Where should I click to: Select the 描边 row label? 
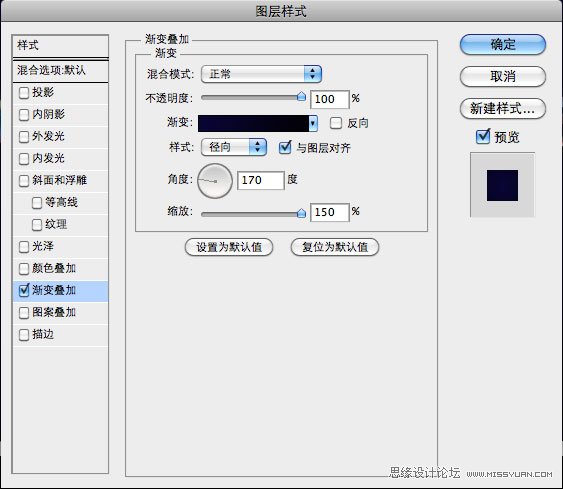43,334
